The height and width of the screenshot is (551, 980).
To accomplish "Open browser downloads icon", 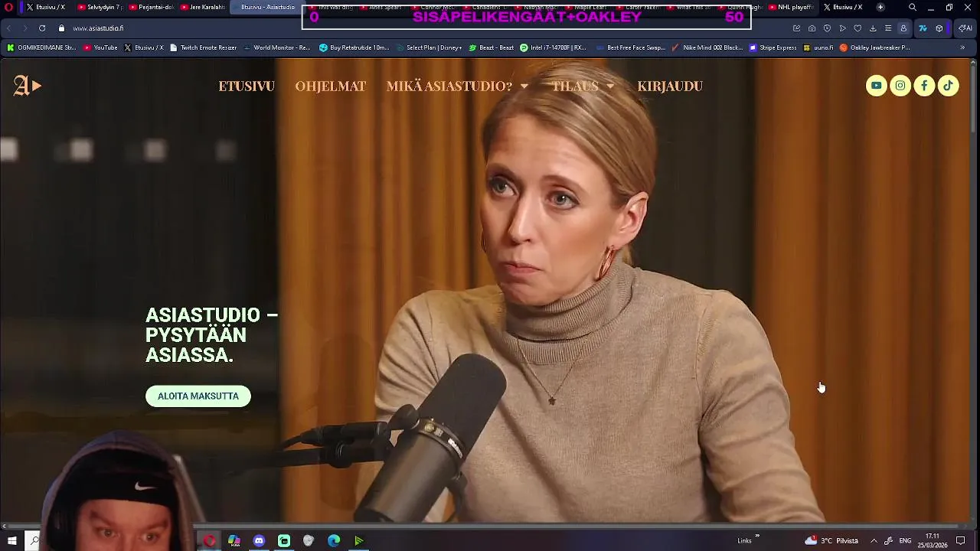I will click(x=873, y=28).
